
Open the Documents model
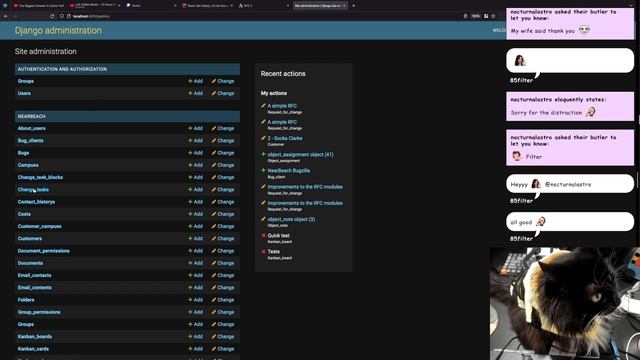[30, 263]
